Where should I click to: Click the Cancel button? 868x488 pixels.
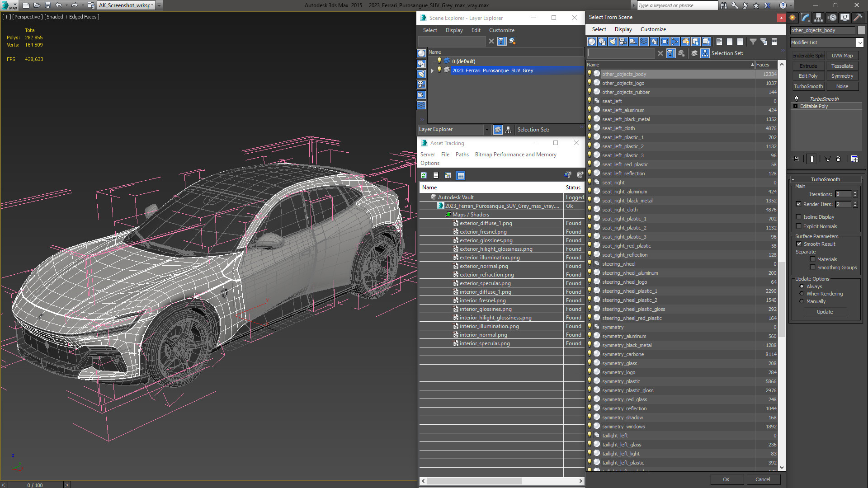[762, 479]
